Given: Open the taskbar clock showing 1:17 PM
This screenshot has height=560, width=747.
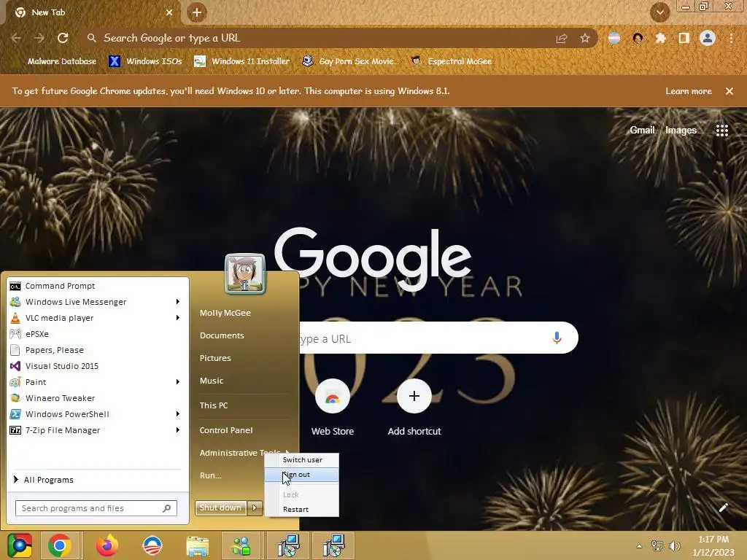Looking at the screenshot, I should 713,545.
